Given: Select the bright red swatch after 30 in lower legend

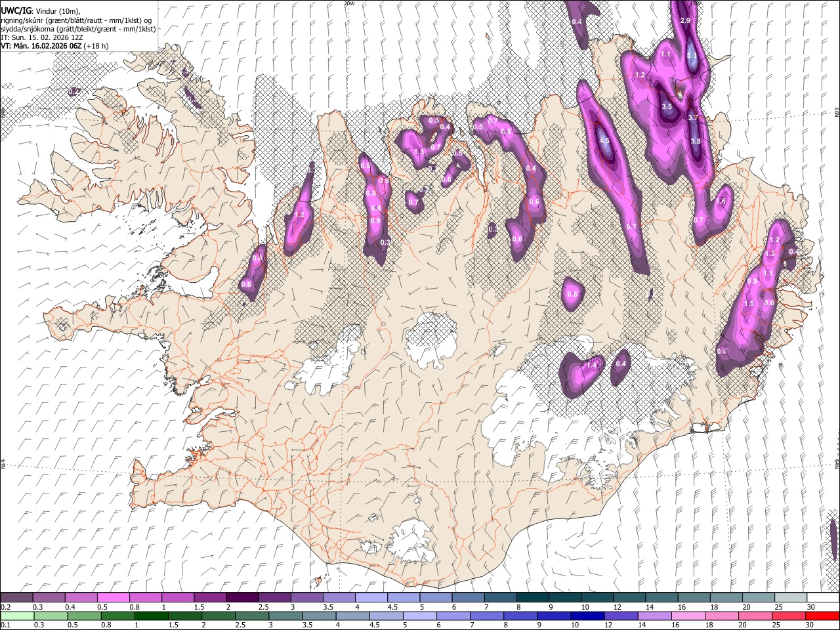Looking at the screenshot, I should click(822, 616).
